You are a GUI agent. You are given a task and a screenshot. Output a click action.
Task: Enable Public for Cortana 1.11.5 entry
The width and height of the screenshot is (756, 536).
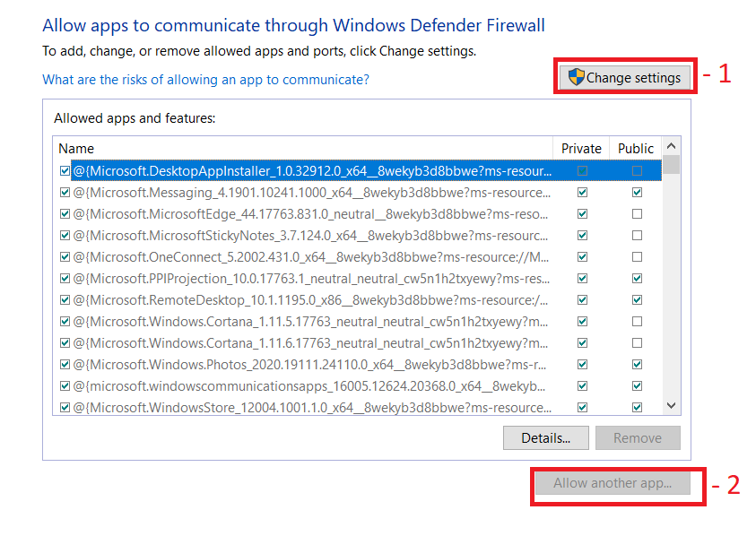click(637, 322)
